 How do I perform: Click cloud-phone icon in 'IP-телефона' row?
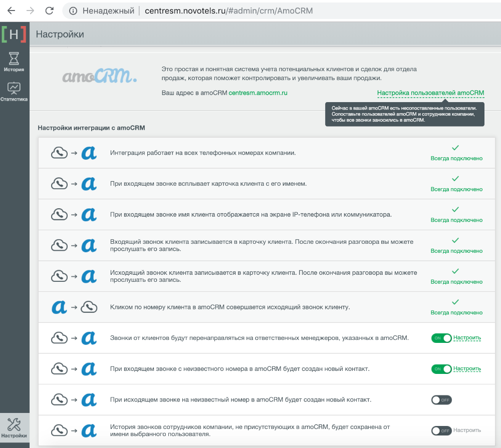(x=60, y=215)
